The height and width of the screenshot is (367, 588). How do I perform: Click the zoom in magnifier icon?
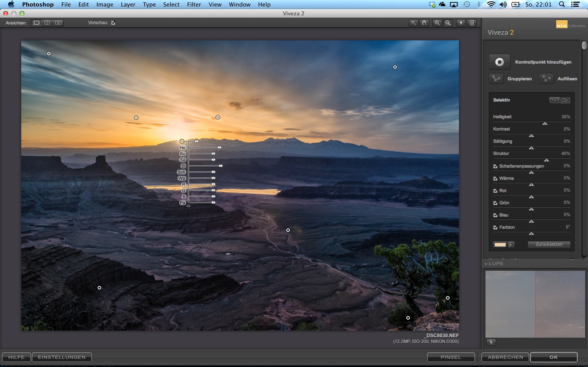click(437, 23)
